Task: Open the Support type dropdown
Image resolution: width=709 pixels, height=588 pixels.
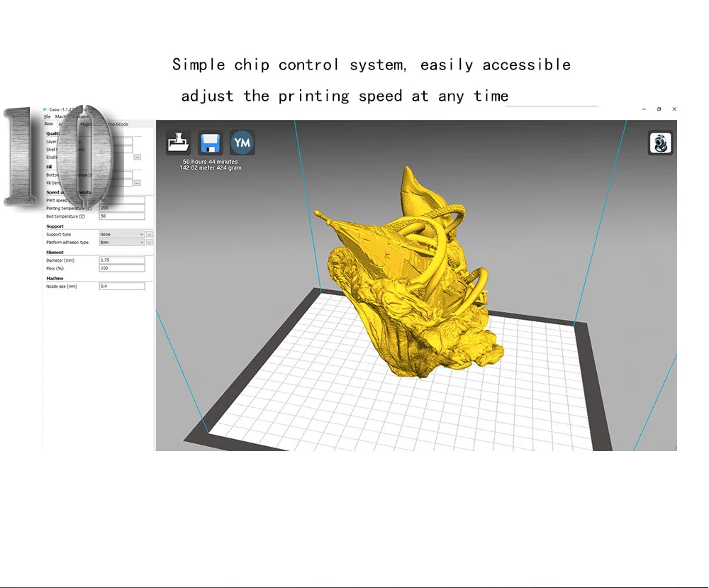Action: (122, 234)
